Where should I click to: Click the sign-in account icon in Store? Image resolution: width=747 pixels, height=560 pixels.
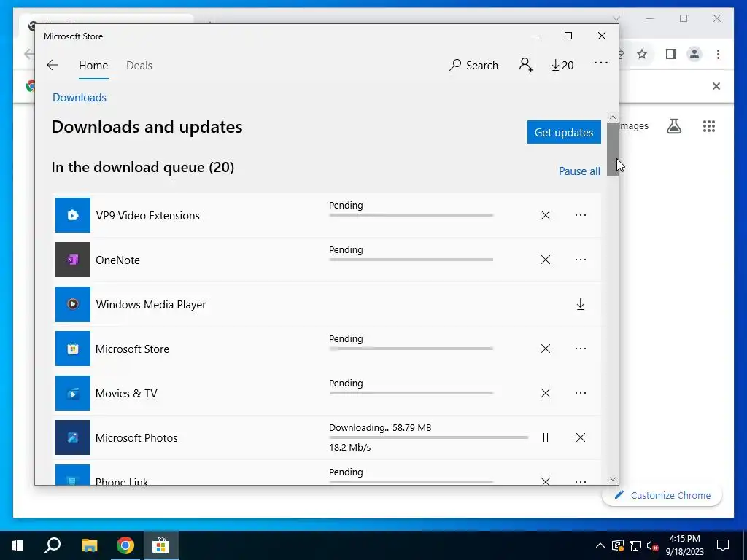(526, 65)
